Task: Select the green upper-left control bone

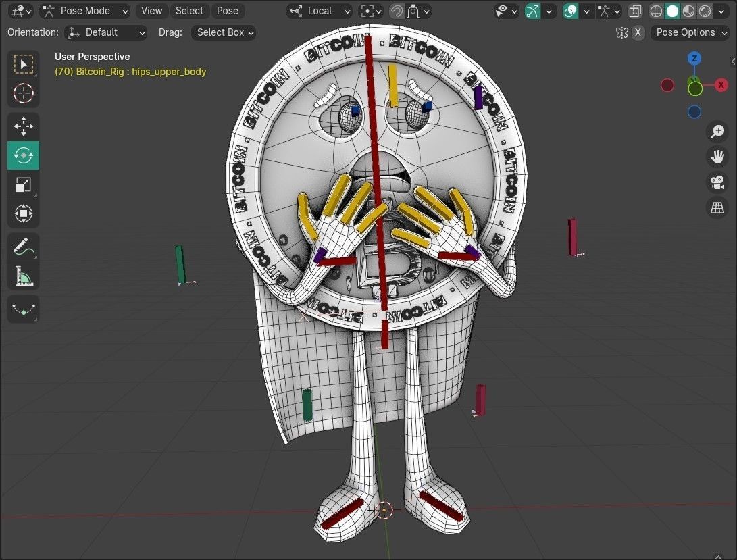Action: pos(180,264)
